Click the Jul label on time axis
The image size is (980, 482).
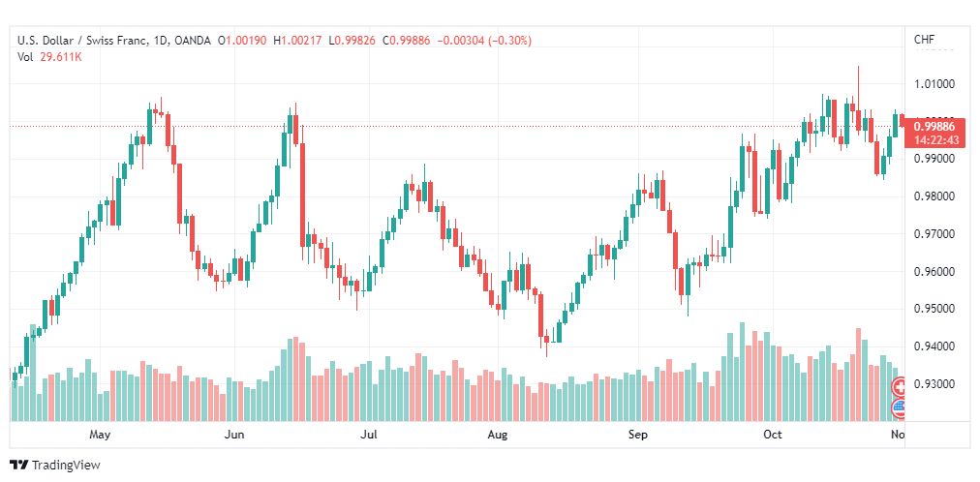tap(369, 435)
